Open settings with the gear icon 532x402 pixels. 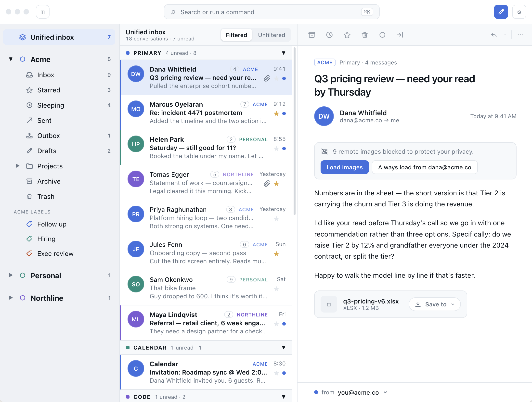[x=519, y=12]
